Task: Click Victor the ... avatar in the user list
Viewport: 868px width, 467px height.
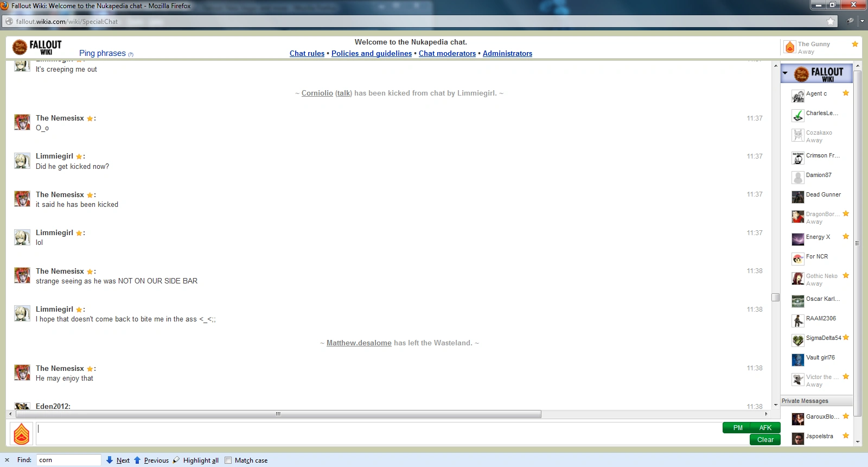Action: point(797,380)
